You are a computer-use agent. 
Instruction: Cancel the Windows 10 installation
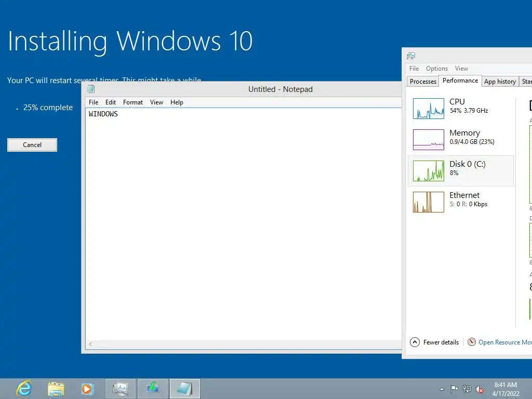[x=32, y=145]
